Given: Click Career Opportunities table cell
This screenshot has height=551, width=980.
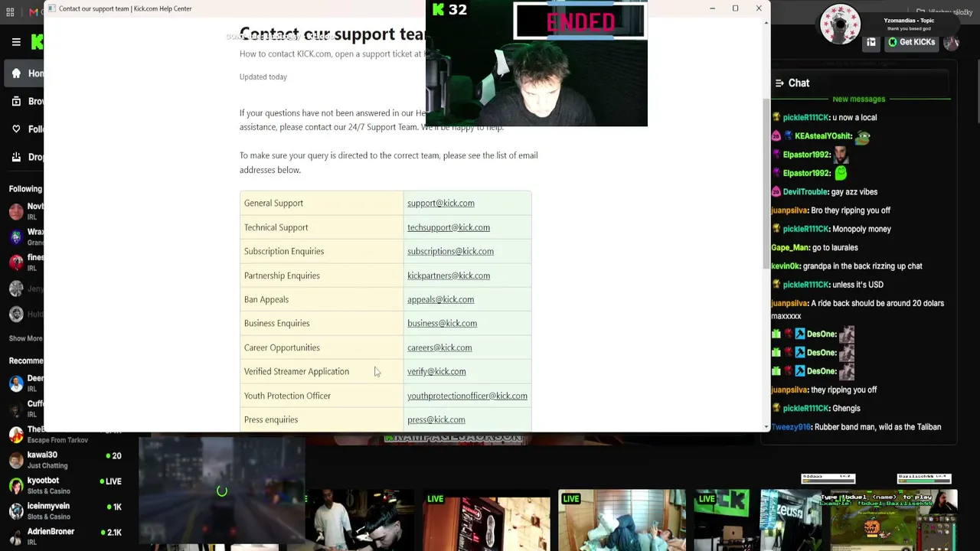Looking at the screenshot, I should [322, 347].
